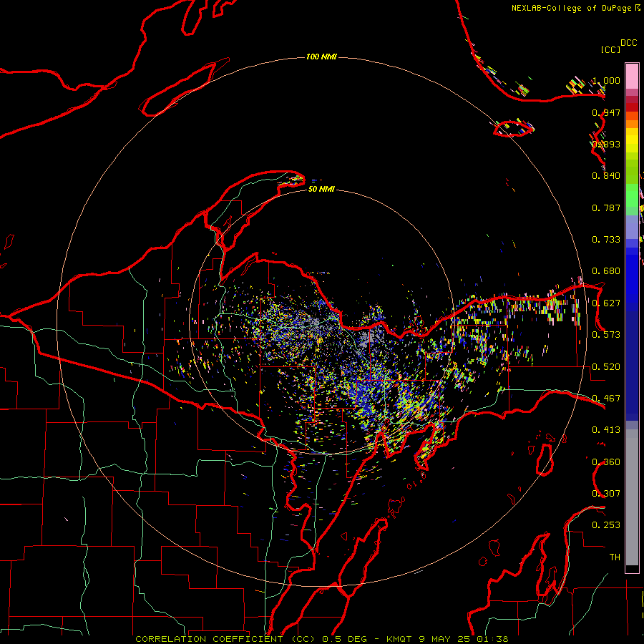Click the 0.467 scale value

click(x=606, y=399)
